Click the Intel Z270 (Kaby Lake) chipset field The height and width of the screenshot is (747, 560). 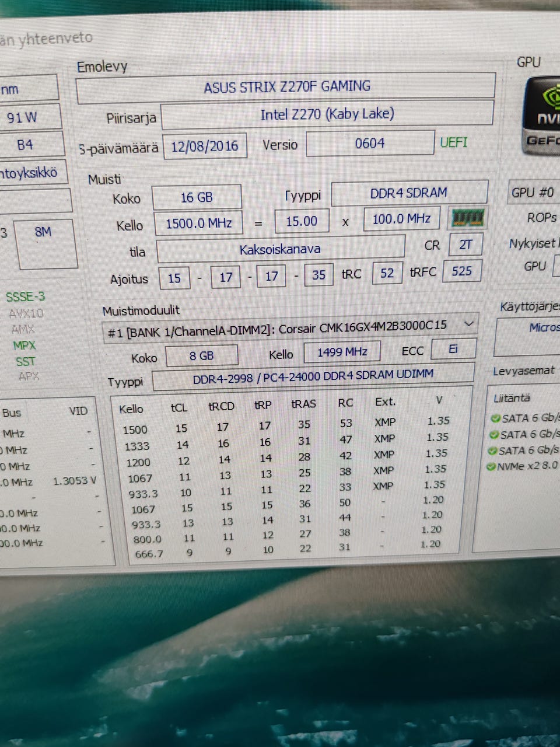[327, 114]
